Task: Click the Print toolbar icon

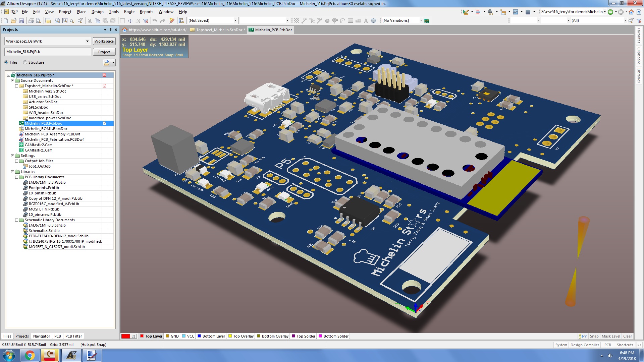Action: click(x=31, y=21)
